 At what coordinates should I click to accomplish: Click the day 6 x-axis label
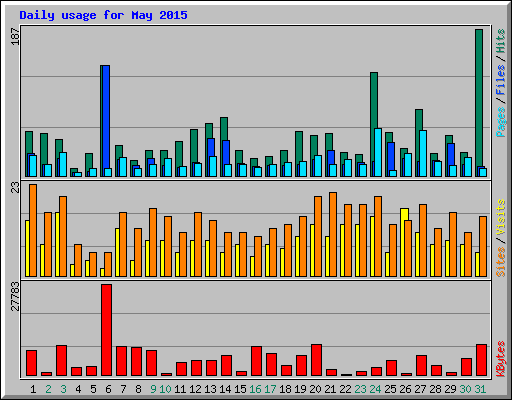click(x=108, y=389)
